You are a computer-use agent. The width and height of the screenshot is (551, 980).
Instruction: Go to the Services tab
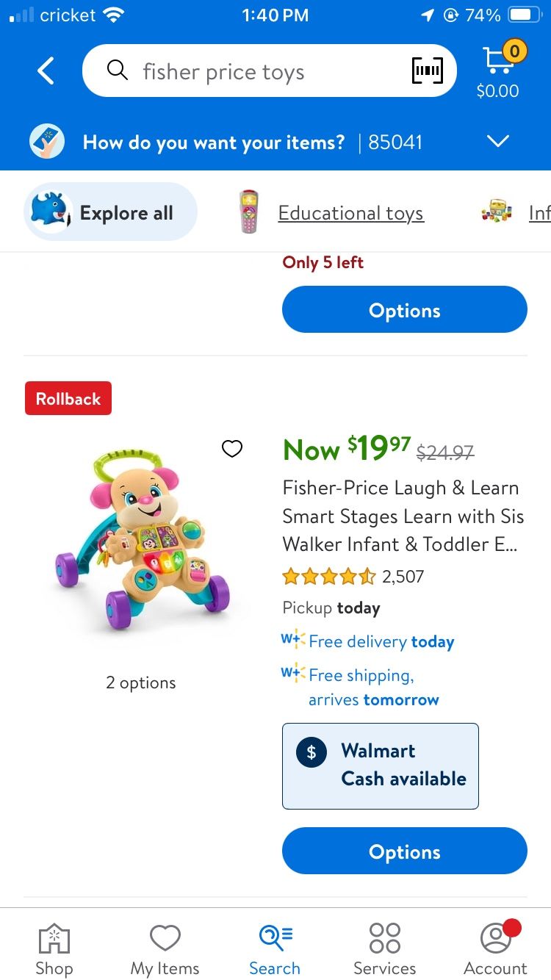384,949
